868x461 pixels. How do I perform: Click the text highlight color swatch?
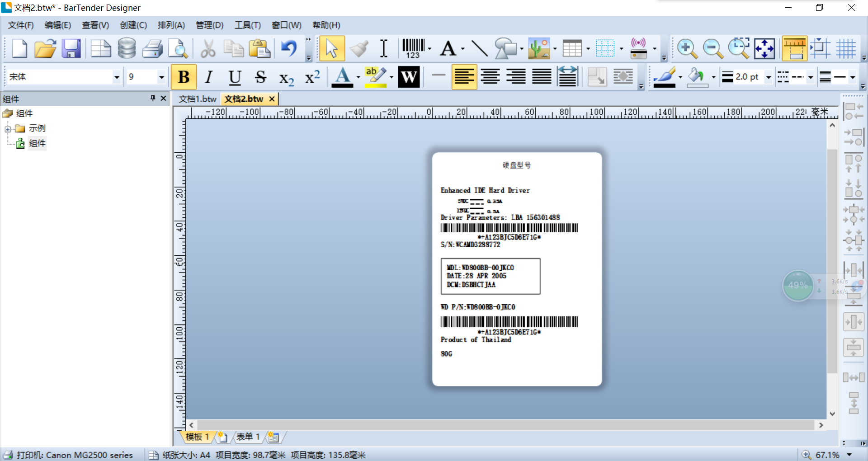(x=375, y=77)
